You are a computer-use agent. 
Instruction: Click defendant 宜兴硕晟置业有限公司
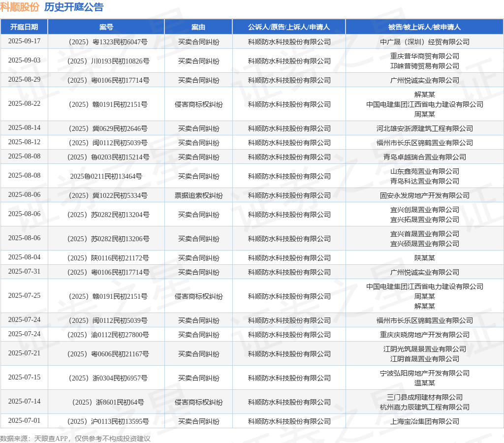(x=425, y=244)
